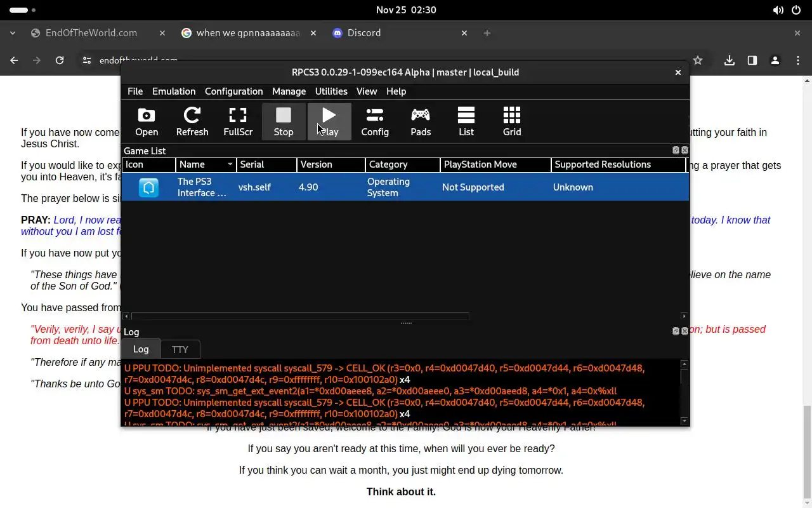Screen dimensions: 812x508
Task: Select the Log tab
Action: [x=141, y=349]
